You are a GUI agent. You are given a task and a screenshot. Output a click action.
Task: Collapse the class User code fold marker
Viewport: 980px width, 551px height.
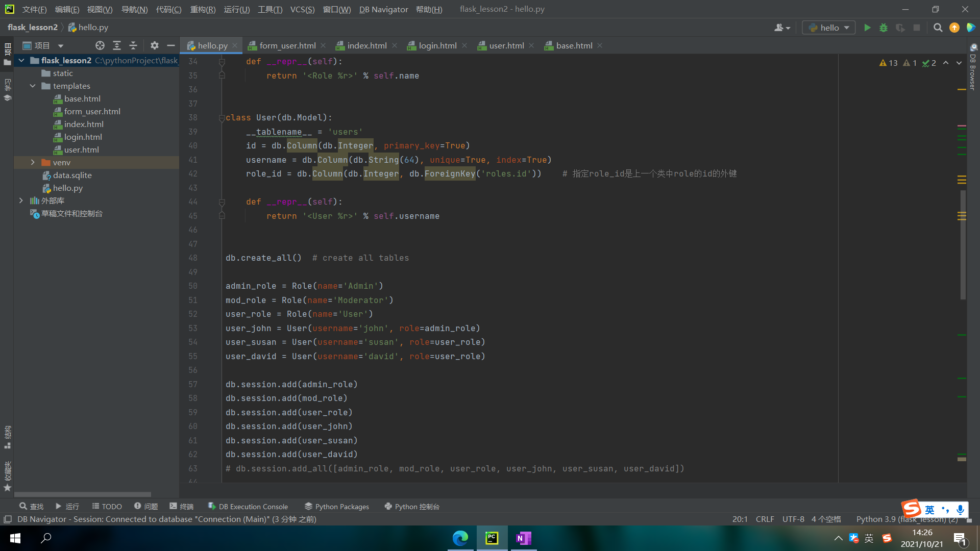pos(222,118)
